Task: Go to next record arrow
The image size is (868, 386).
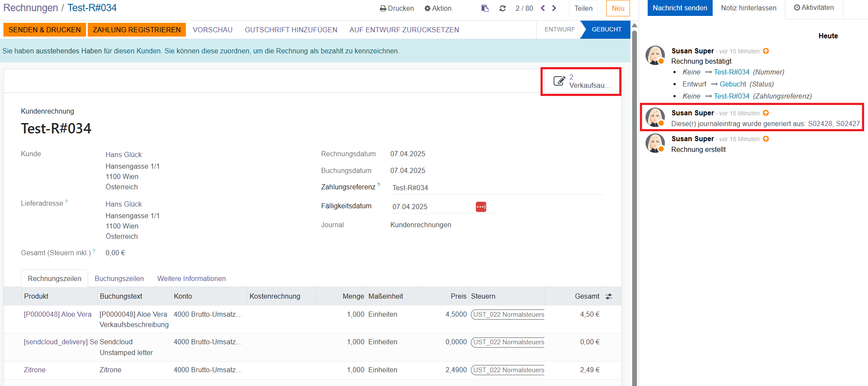Action: 554,8
